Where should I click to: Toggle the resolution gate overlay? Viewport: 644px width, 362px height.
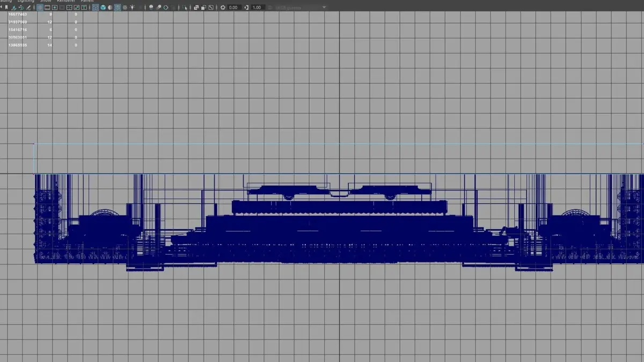click(x=54, y=8)
